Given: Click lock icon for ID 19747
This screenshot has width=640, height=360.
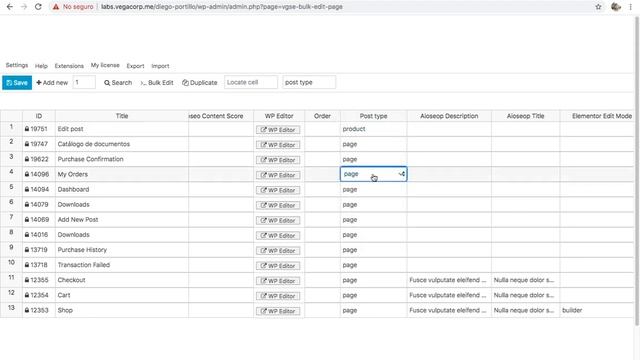Looking at the screenshot, I should 27,144.
